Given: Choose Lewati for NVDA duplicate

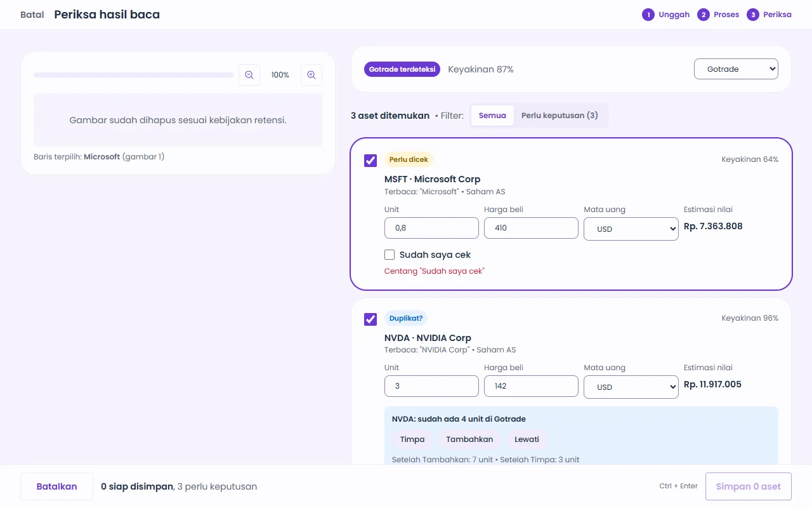Looking at the screenshot, I should pos(527,439).
